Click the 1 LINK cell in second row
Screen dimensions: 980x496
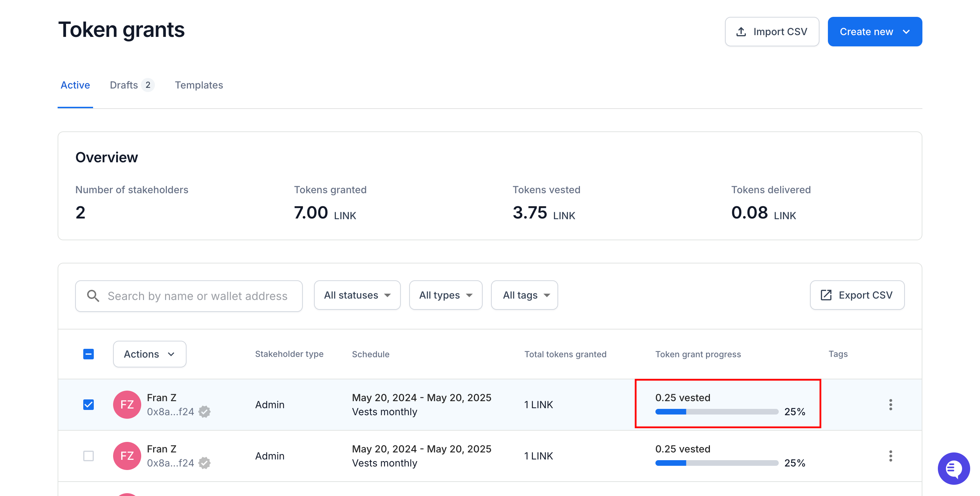pyautogui.click(x=538, y=456)
